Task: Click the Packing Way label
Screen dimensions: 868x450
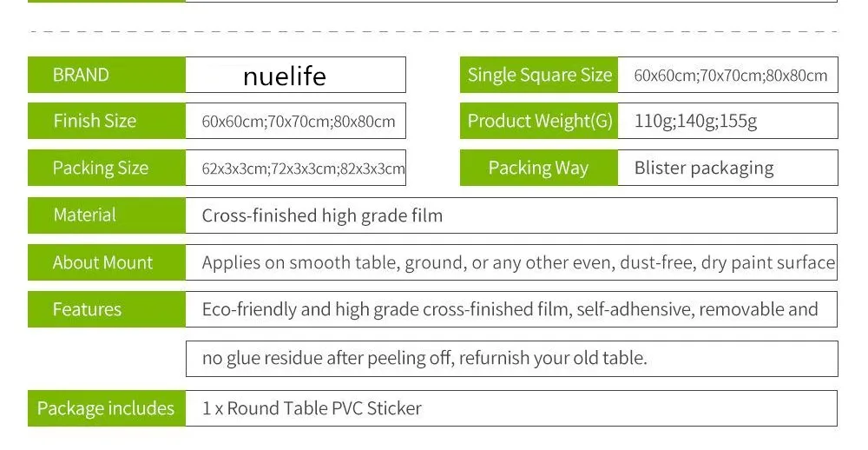Action: tap(539, 168)
